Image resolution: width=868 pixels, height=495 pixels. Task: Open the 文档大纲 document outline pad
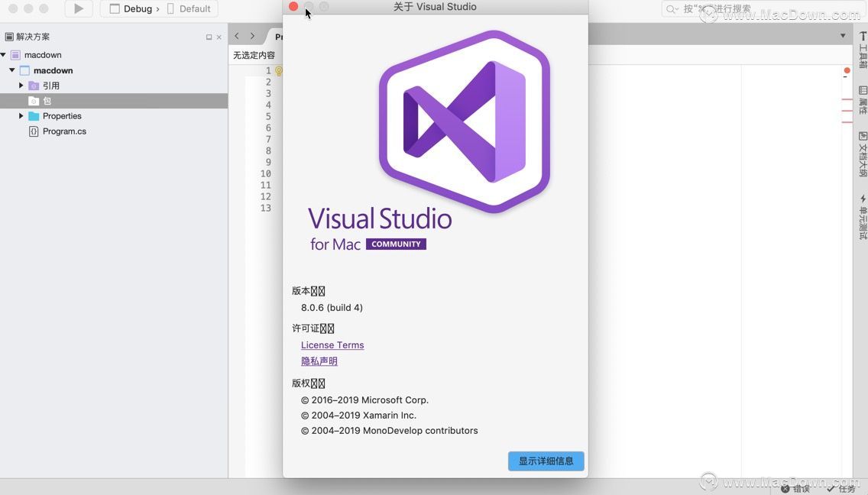point(863,154)
